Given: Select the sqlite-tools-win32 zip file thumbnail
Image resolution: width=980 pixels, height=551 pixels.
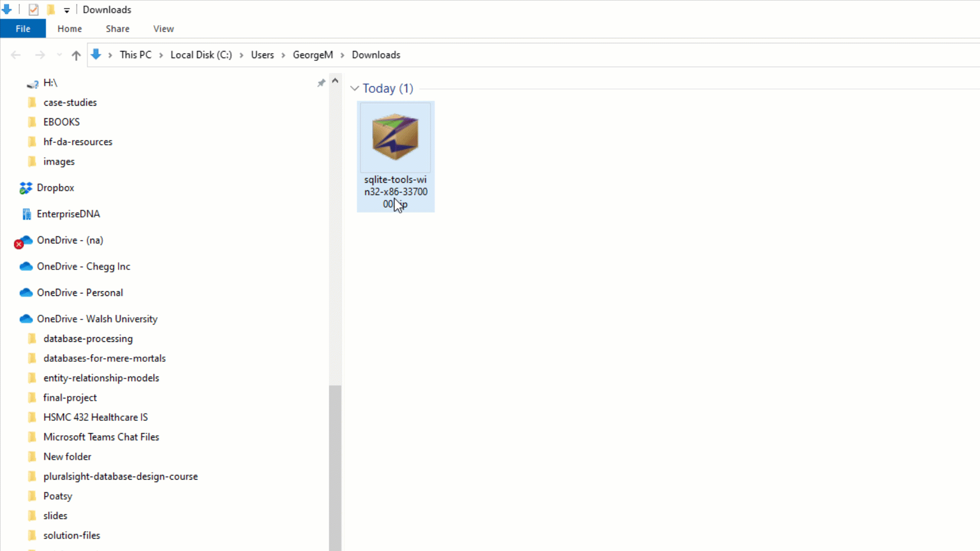Looking at the screenshot, I should [395, 138].
